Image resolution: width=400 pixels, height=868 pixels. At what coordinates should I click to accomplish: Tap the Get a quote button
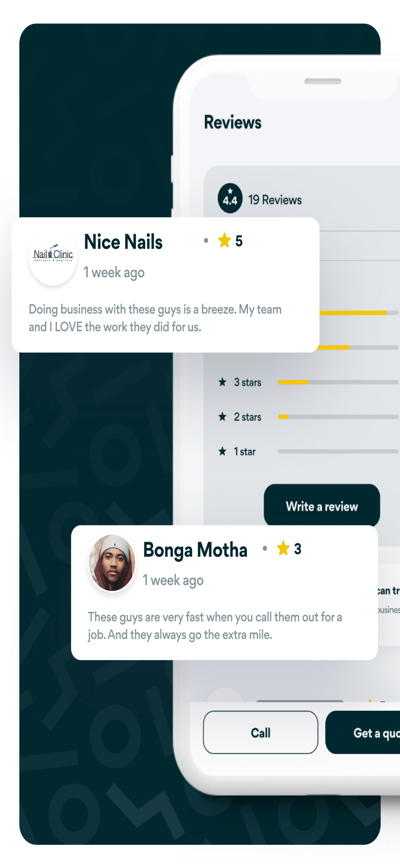(362, 733)
